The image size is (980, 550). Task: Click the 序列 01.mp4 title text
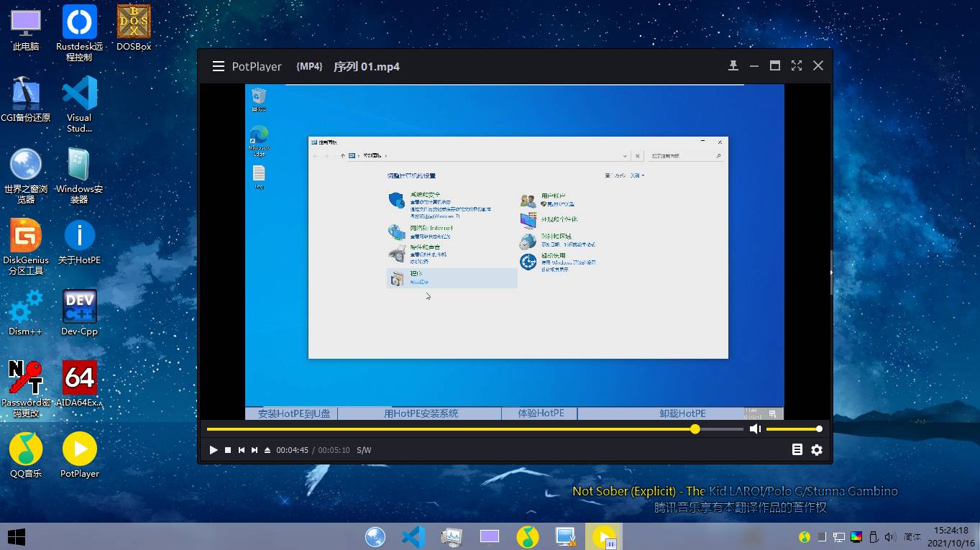point(366,66)
